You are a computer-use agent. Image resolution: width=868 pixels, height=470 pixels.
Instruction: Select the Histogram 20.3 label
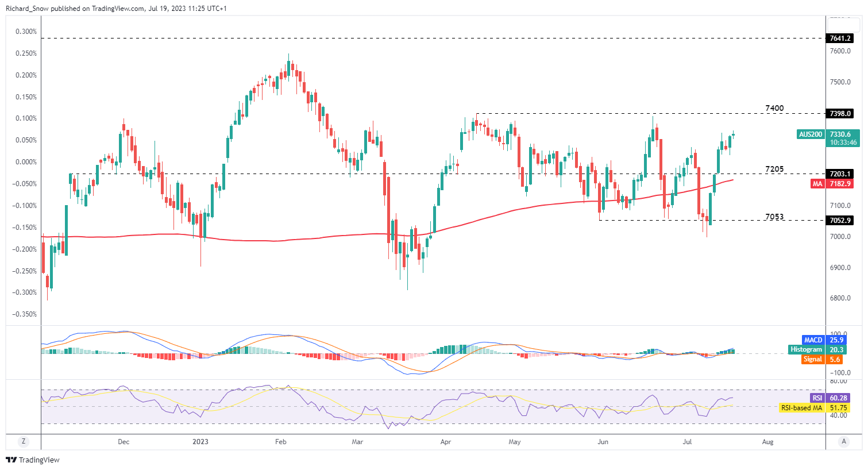[x=817, y=349]
